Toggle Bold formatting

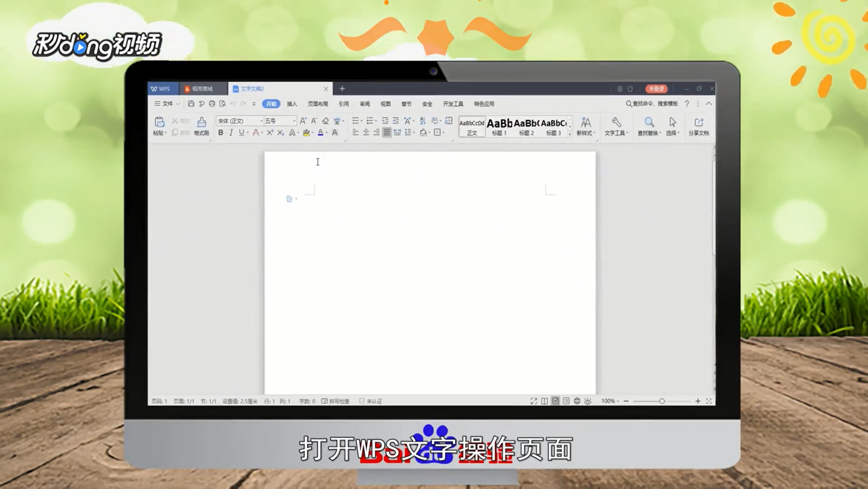[x=221, y=132]
